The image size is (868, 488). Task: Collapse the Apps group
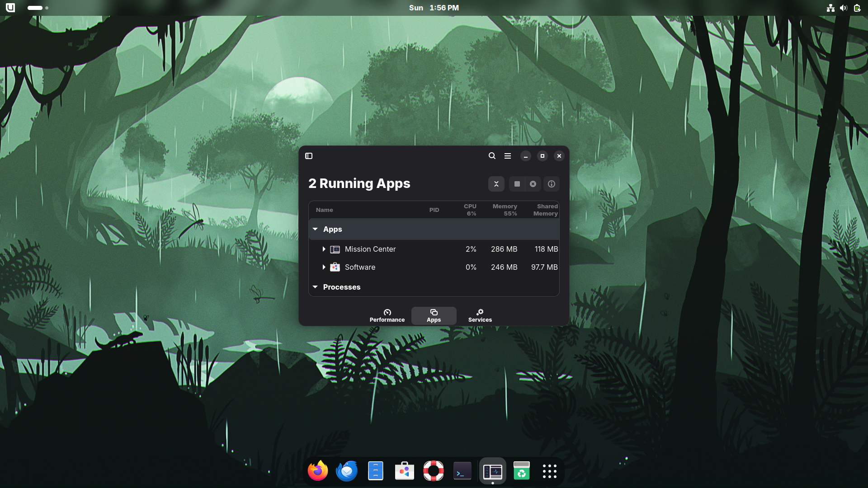[x=315, y=230]
